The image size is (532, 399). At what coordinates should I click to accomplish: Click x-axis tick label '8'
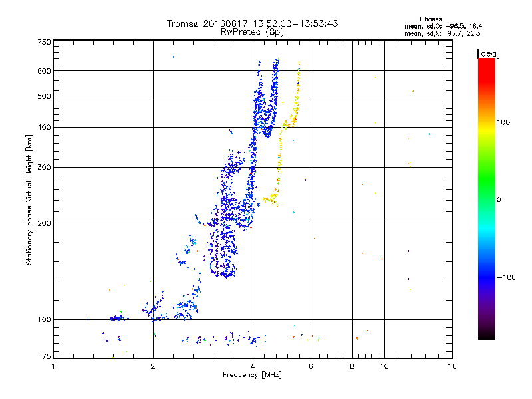point(352,366)
